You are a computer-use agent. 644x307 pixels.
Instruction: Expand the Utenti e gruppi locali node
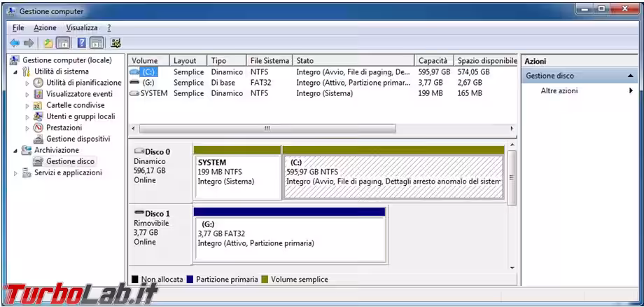tap(27, 116)
